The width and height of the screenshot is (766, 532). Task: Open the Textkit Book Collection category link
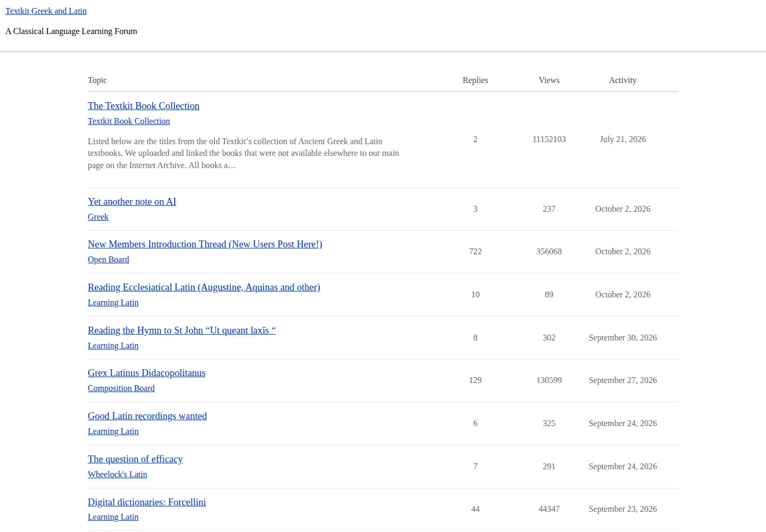(x=129, y=121)
